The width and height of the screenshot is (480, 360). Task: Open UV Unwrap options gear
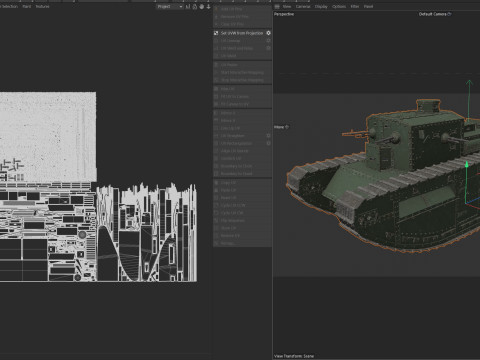(268, 41)
